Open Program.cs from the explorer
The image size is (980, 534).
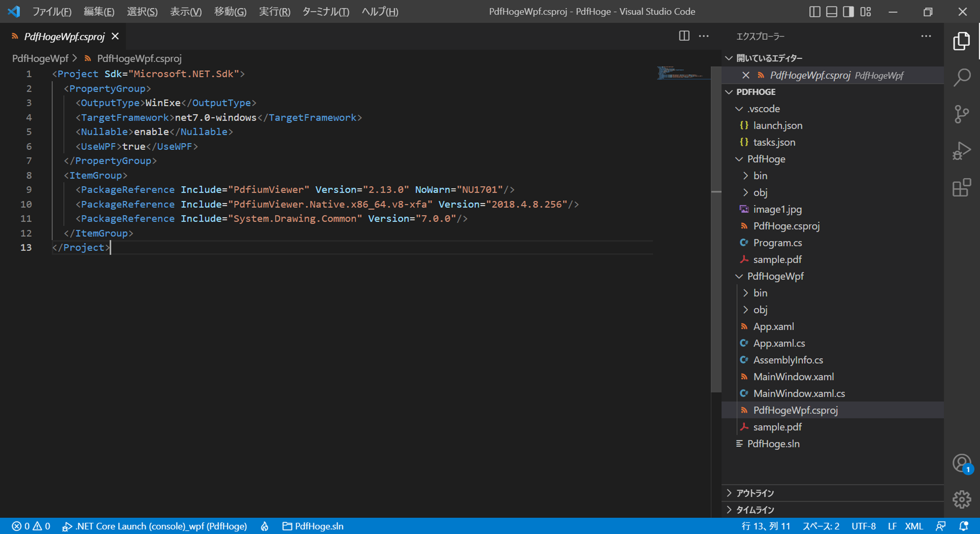pyautogui.click(x=778, y=243)
